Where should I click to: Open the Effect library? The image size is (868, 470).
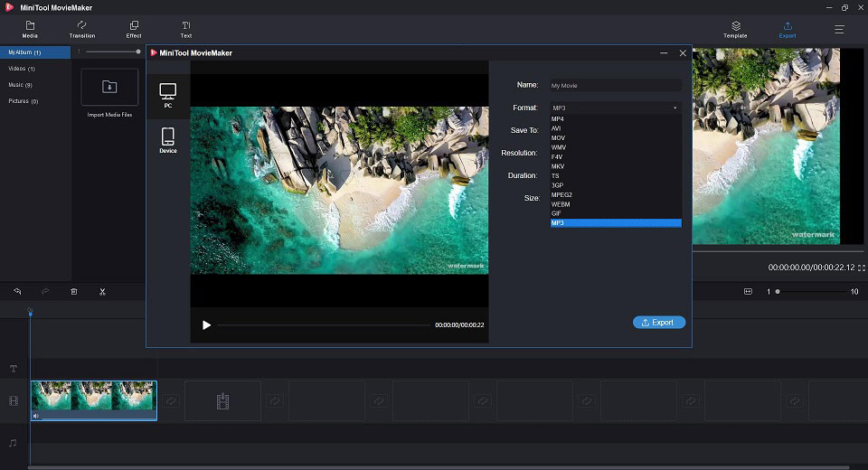(134, 29)
